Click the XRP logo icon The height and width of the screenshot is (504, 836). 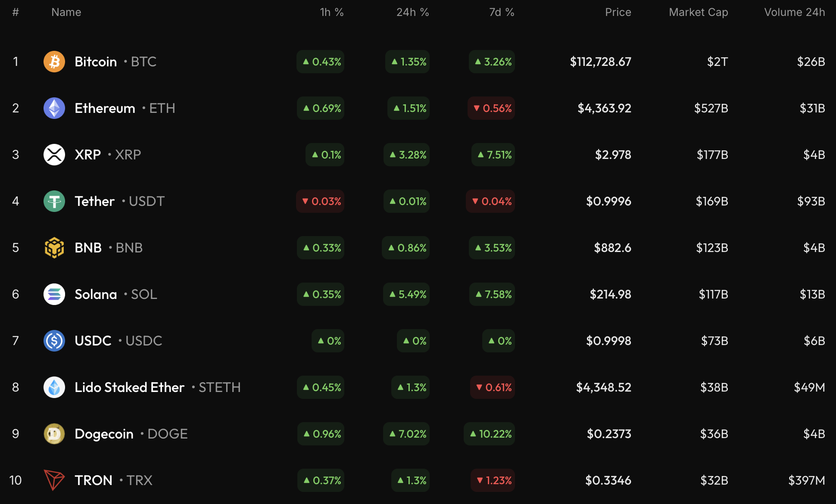coord(54,155)
